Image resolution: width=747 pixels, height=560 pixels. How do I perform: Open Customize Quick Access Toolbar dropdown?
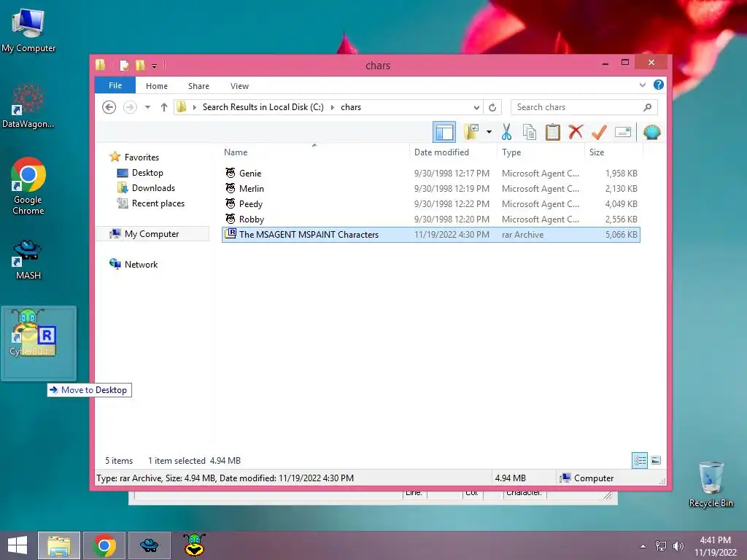tap(154, 66)
